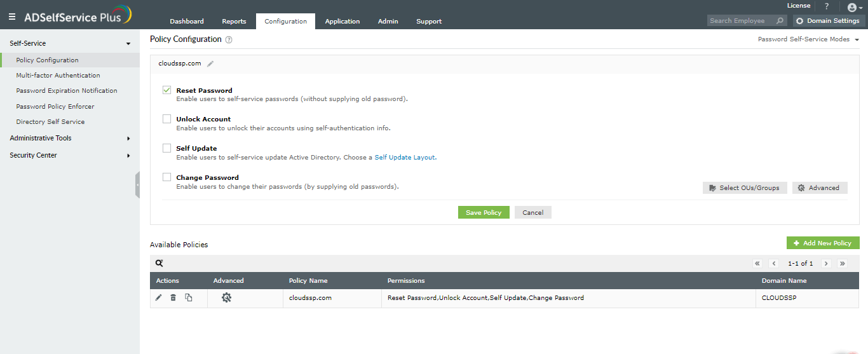Click the Policy Configuration help icon

[x=229, y=39]
